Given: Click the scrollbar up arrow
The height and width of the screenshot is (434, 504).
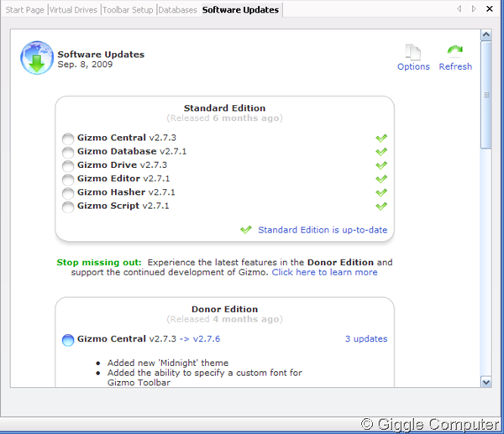Looking at the screenshot, I should pyautogui.click(x=486, y=34).
